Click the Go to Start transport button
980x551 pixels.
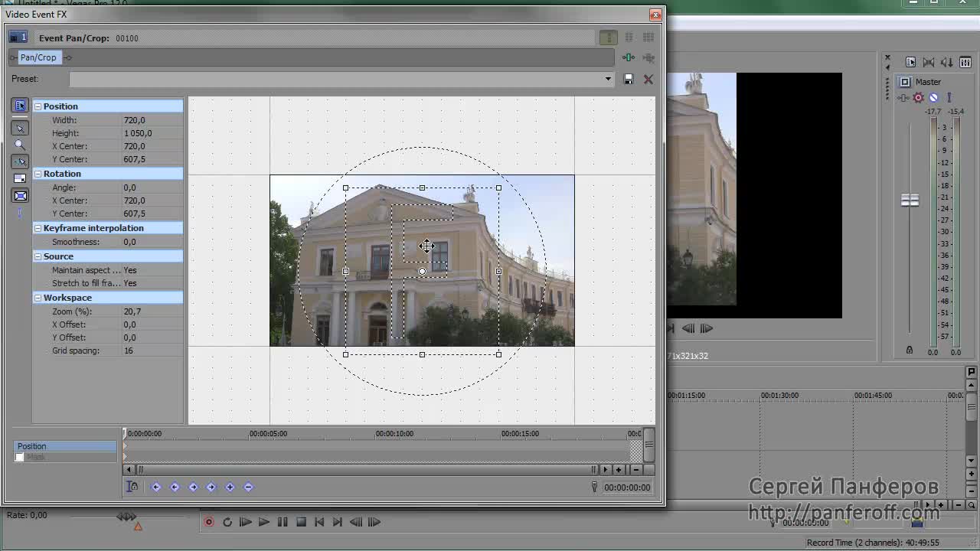pyautogui.click(x=319, y=522)
